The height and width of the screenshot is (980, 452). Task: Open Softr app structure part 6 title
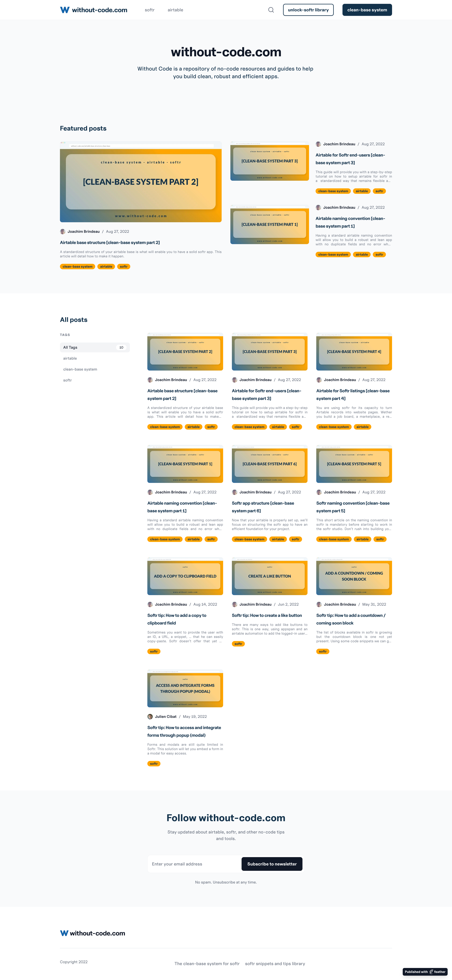(x=263, y=507)
